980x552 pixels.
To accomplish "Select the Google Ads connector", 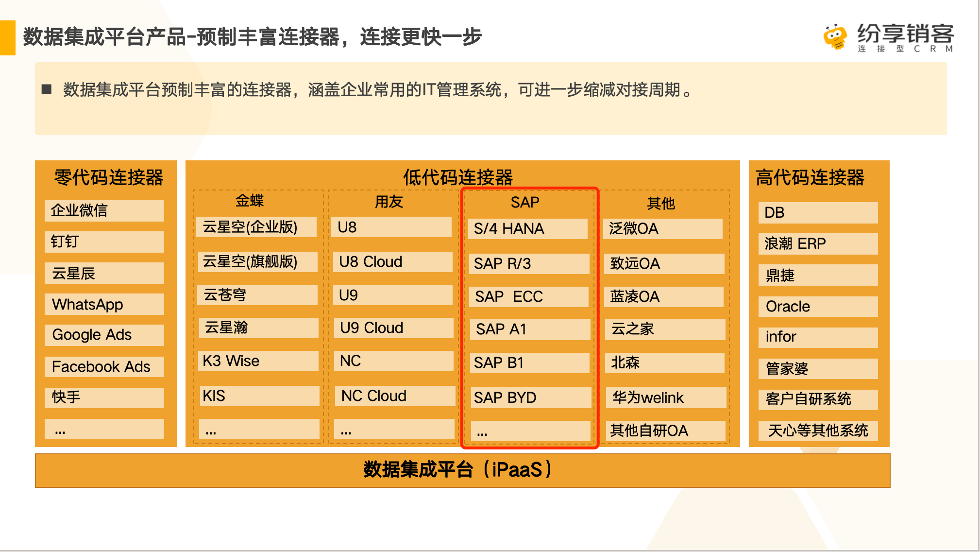I will pyautogui.click(x=104, y=335).
